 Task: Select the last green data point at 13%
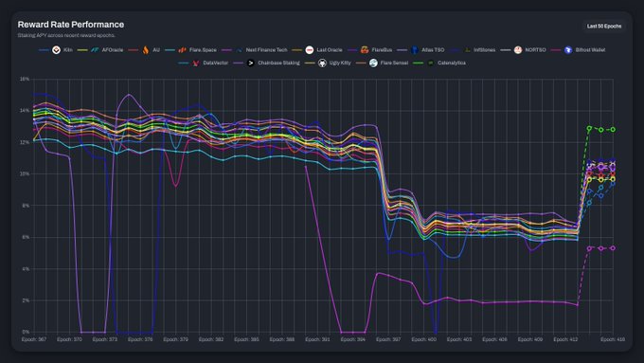613,130
